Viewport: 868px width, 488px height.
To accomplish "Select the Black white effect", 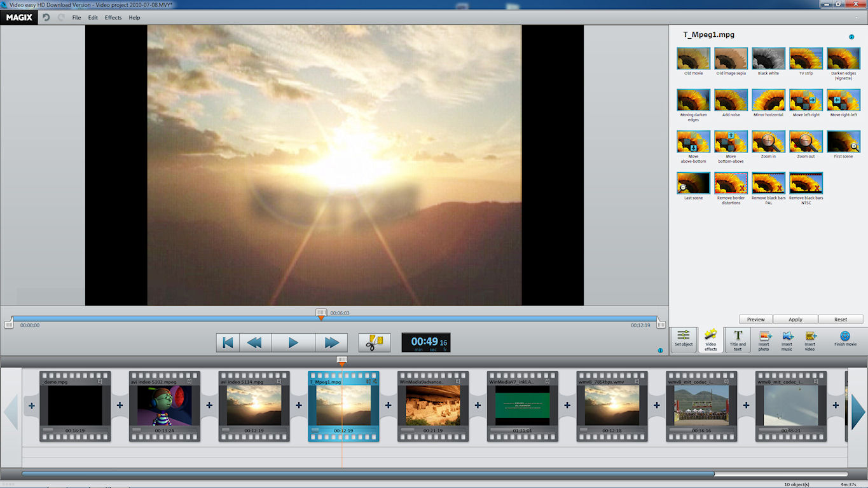I will (768, 58).
